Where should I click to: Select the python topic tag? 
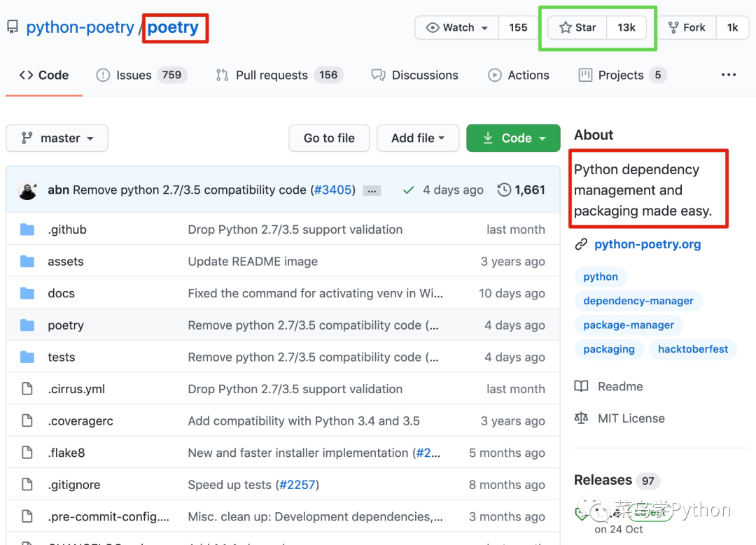pyautogui.click(x=601, y=276)
